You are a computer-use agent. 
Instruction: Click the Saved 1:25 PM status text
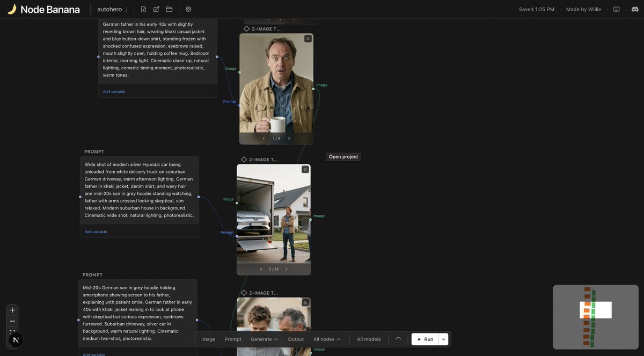click(536, 9)
